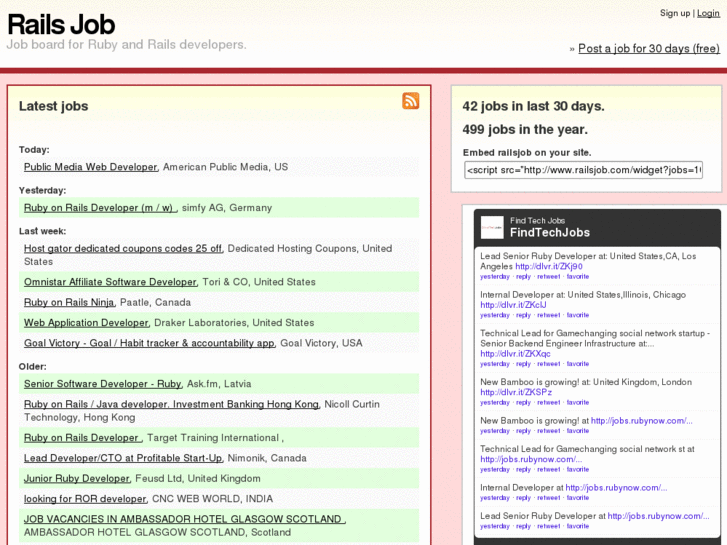727x545 pixels.
Task: Reply to the Los Angeles Ruby Developer tweet
Action: [523, 276]
